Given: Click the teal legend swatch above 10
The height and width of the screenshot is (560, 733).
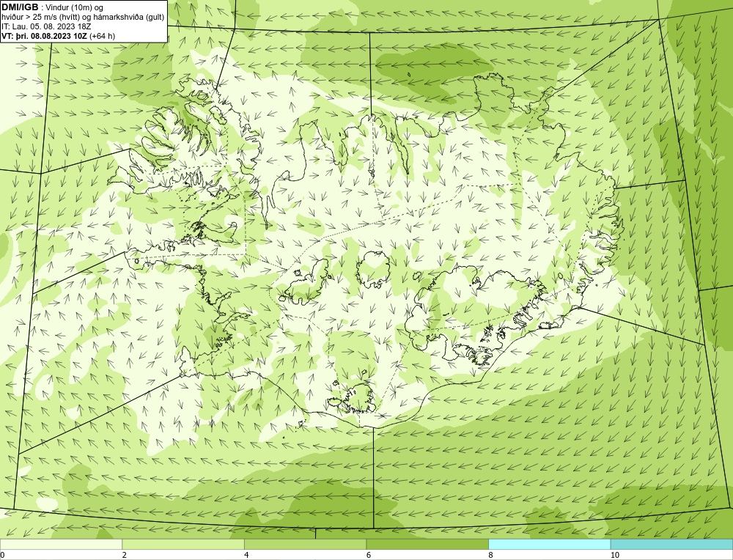Looking at the screenshot, I should coord(671,544).
